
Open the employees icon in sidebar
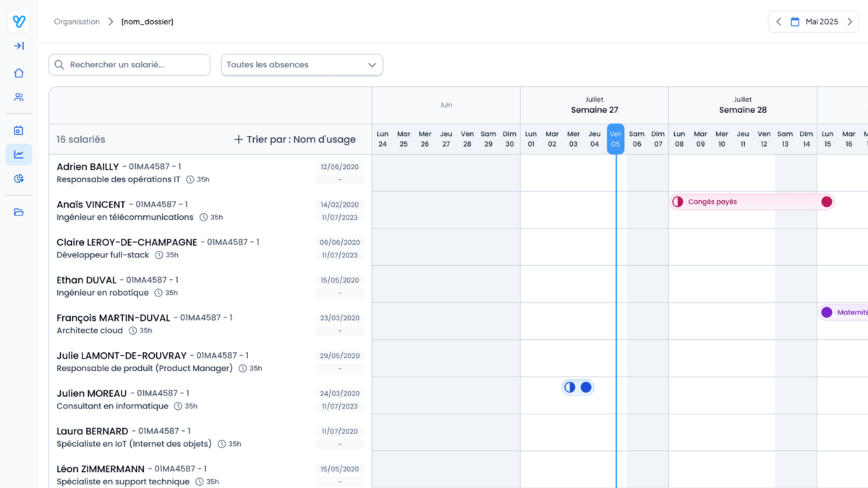pyautogui.click(x=19, y=98)
